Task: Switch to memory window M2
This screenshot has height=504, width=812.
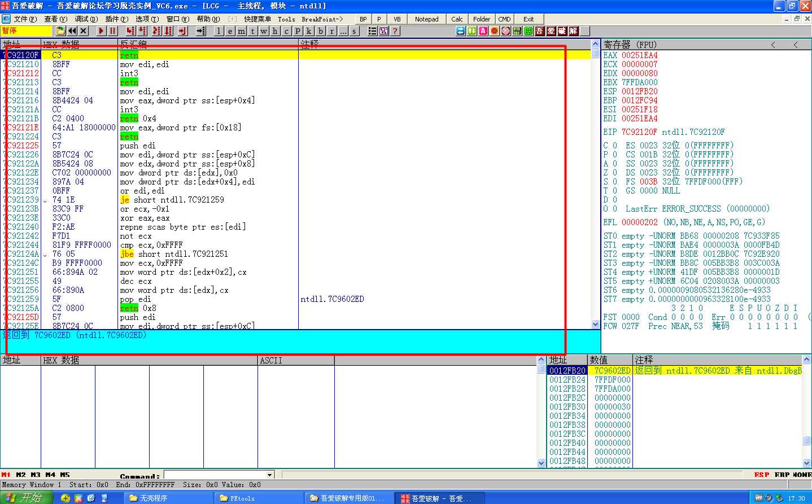Action: [21, 475]
